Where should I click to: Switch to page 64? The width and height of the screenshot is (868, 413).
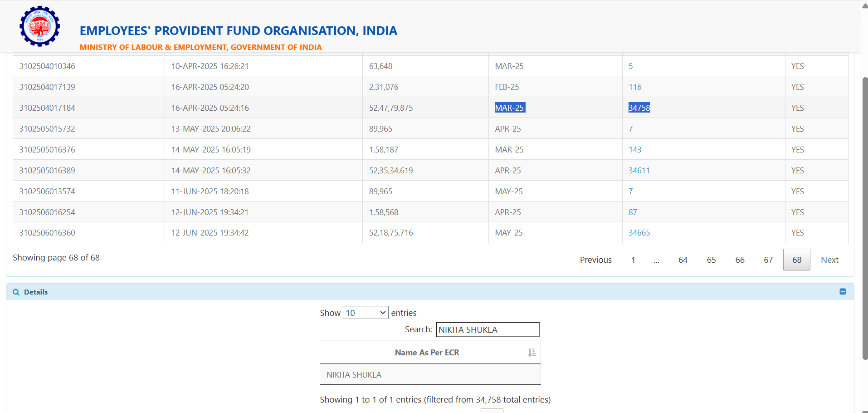coord(683,260)
